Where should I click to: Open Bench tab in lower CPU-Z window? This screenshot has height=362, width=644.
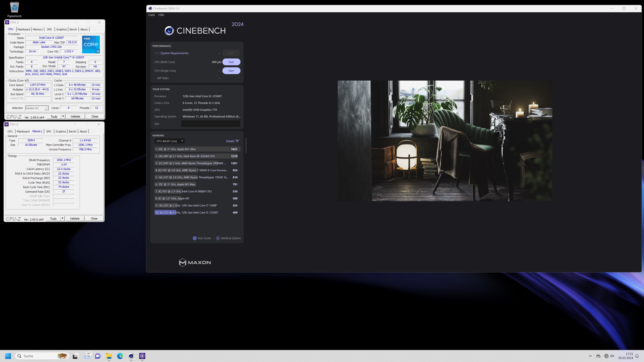coord(72,131)
